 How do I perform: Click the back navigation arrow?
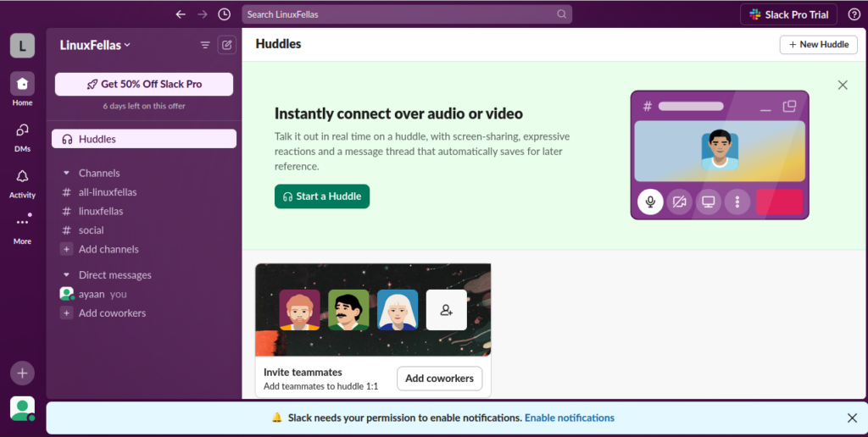pos(180,14)
